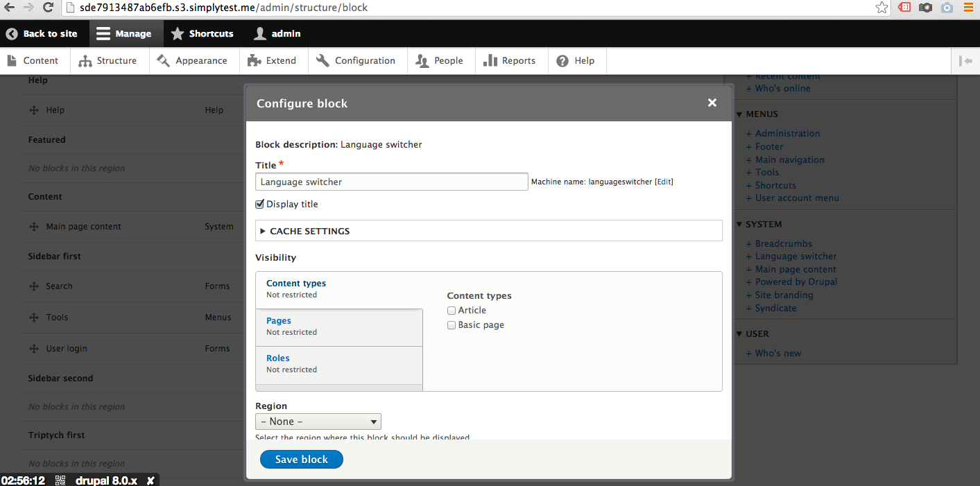Click the camera extension icon in browser

click(x=925, y=8)
